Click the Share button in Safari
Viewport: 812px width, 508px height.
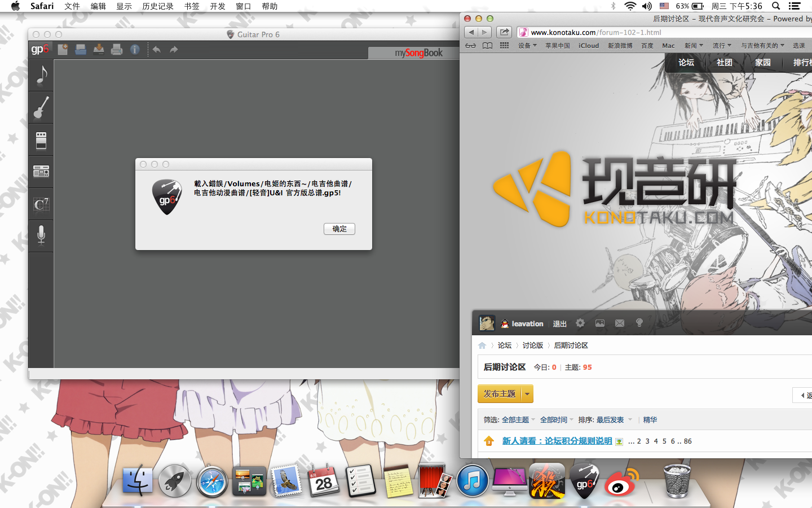[x=504, y=32]
